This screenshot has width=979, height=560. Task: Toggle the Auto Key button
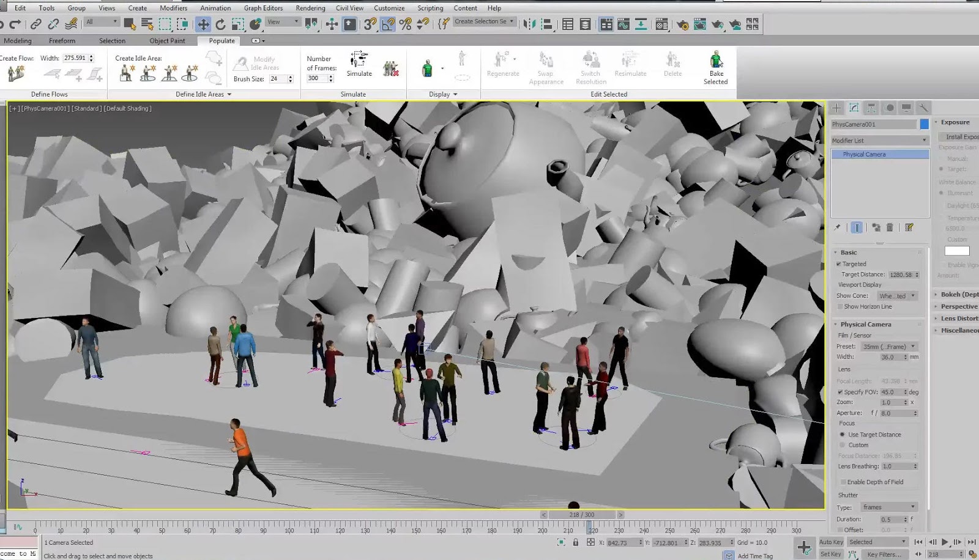coord(831,542)
